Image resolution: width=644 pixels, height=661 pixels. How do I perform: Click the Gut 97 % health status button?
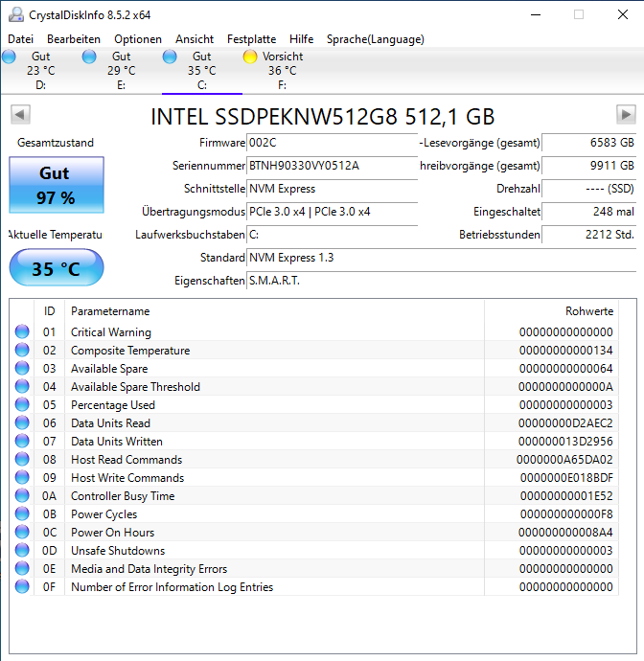(x=57, y=185)
